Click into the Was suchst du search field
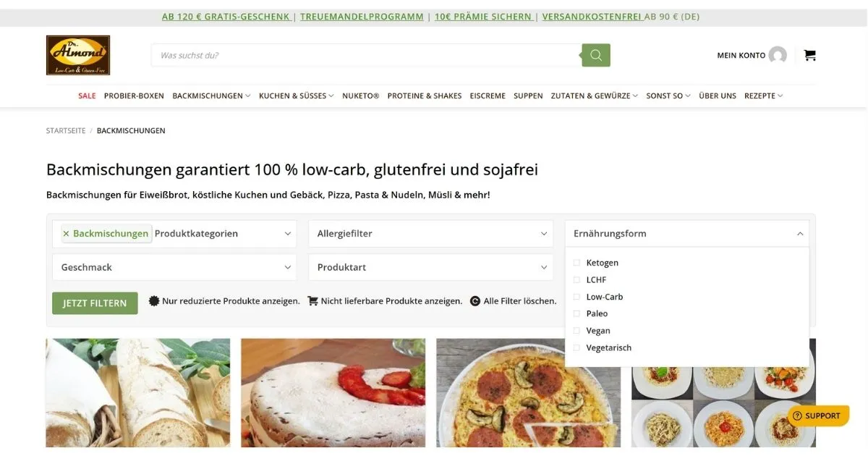The image size is (868, 456). pos(367,55)
